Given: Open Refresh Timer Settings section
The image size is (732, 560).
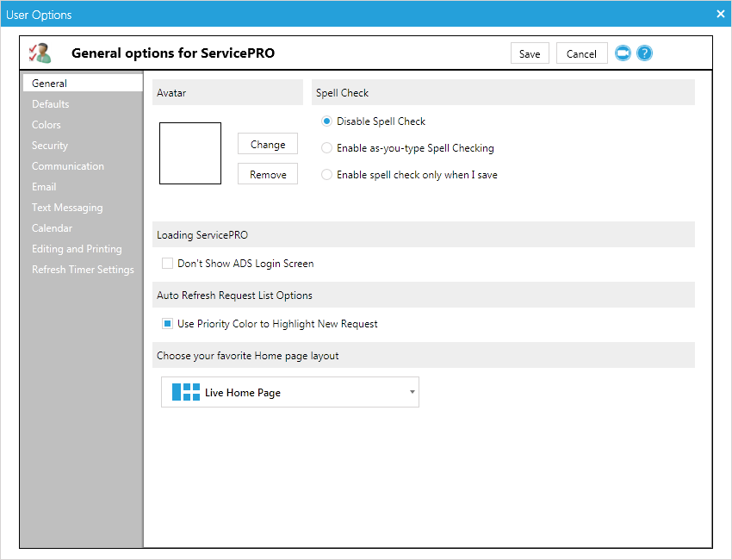Looking at the screenshot, I should tap(83, 270).
